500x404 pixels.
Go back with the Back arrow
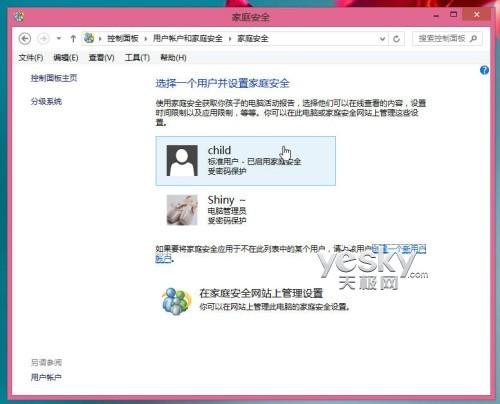click(25, 39)
